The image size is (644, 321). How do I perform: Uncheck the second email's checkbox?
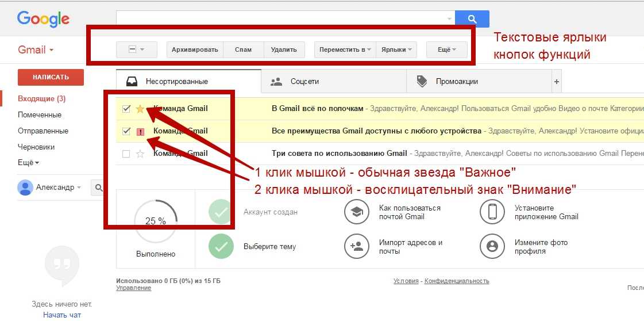point(126,131)
